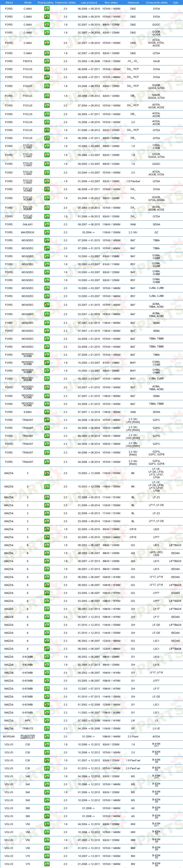Click the 'Lata produkcji' column header
Viewport: 183px width, 868px height.
[89, 2]
